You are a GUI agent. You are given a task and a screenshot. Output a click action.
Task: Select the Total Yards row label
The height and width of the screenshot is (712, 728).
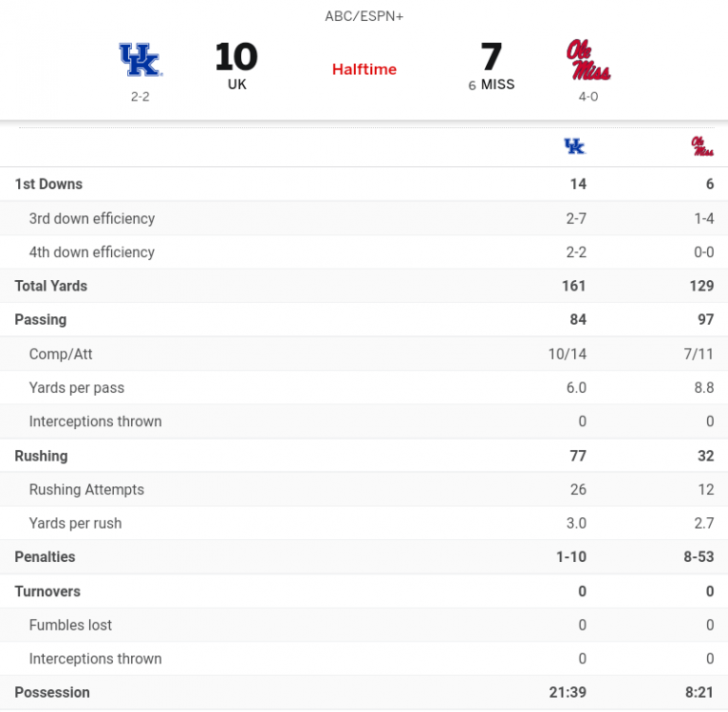pyautogui.click(x=51, y=286)
